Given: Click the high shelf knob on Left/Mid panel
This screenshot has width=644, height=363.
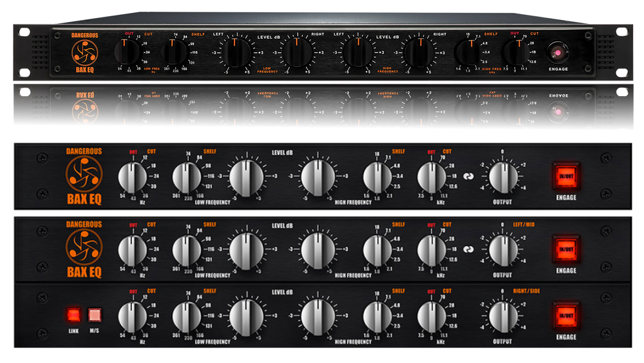Looking at the screenshot, I should pyautogui.click(x=377, y=250).
